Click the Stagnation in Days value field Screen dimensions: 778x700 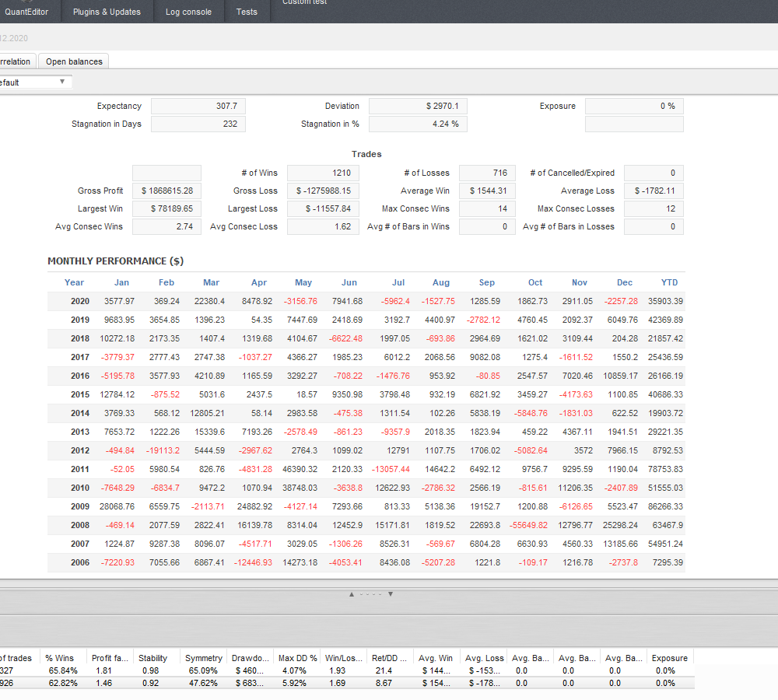198,124
